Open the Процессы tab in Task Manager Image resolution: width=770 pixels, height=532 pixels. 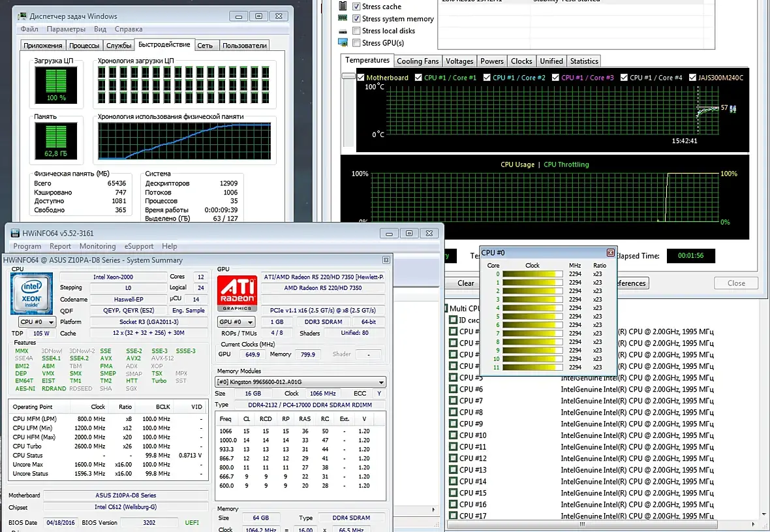click(x=84, y=46)
